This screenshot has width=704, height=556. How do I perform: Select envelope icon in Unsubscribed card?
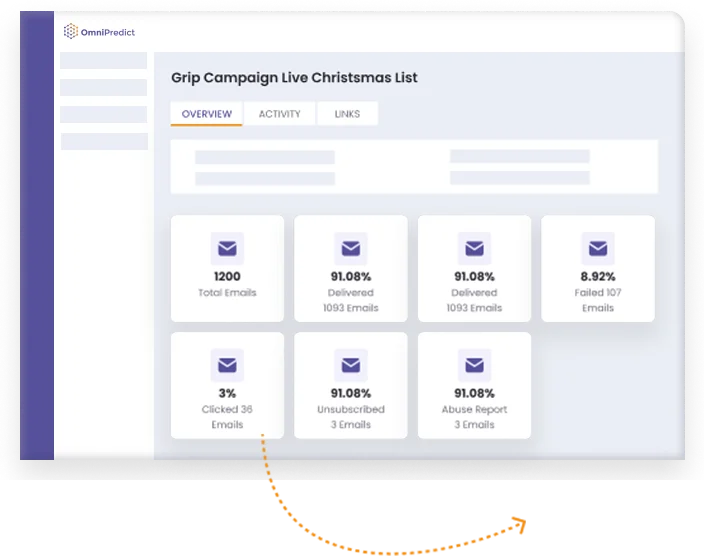(350, 365)
